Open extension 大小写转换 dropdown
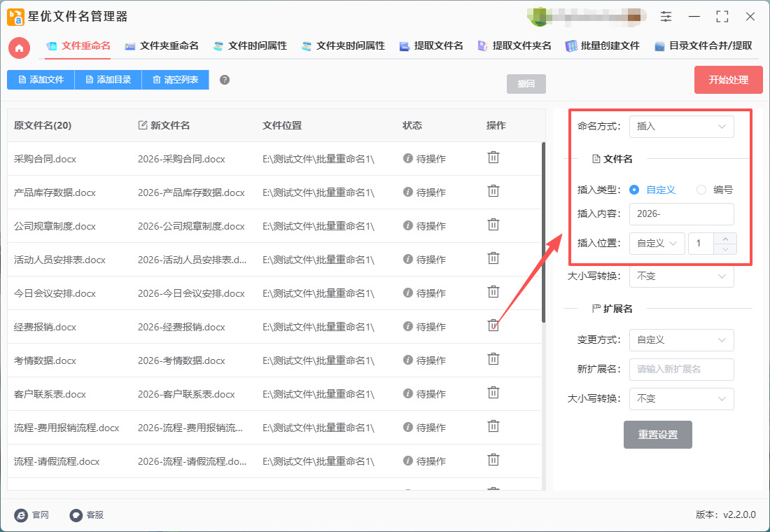Viewport: 770px width, 532px height. [682, 399]
